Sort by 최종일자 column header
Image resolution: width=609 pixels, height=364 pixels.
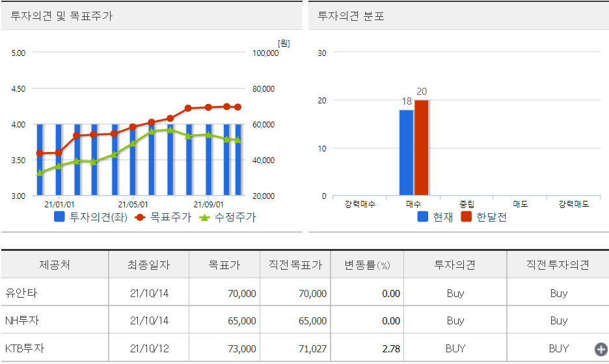(x=148, y=265)
